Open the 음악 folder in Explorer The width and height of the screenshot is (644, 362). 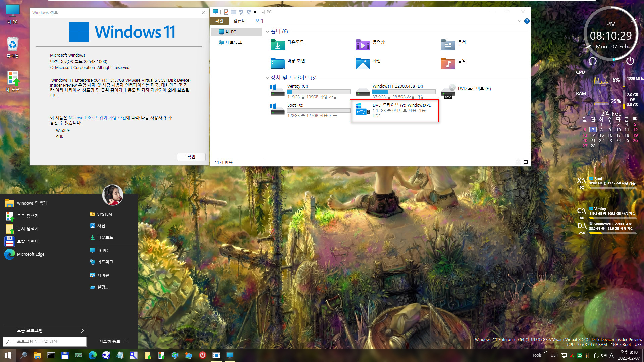[453, 63]
